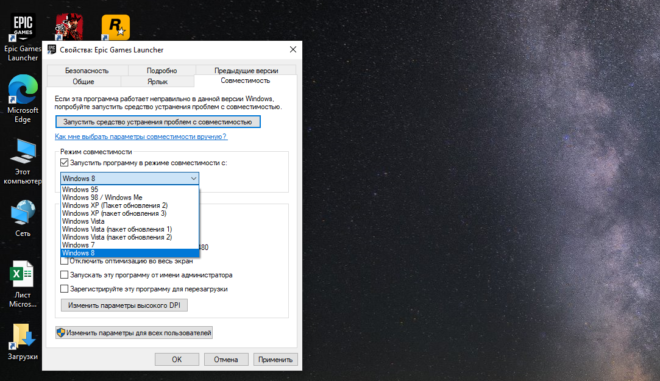This screenshot has width=660, height=381.
Task: Choose Windows XP (Пакет обновления 2) option
Action: (x=130, y=205)
